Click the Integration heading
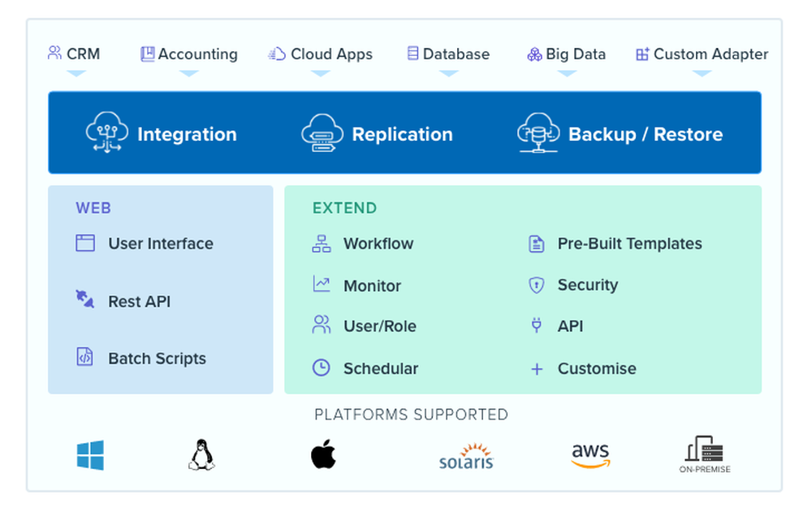812x508 pixels. point(187,135)
